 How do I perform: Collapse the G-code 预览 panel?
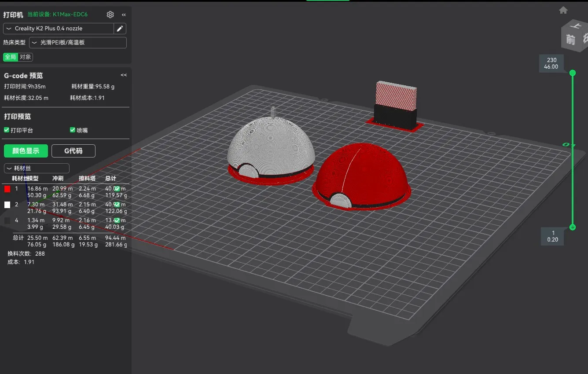(124, 75)
